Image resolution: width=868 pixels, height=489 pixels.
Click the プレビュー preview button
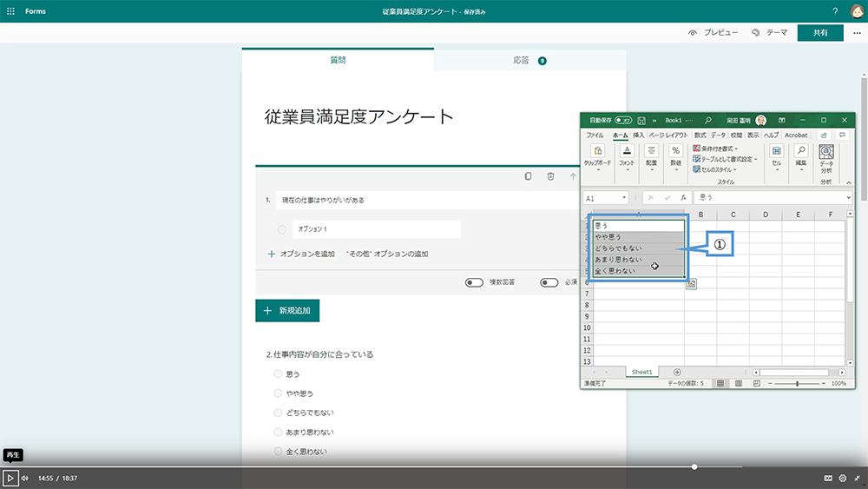pyautogui.click(x=713, y=33)
